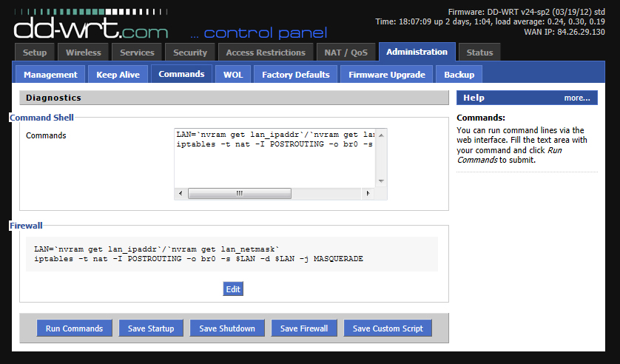620x364 pixels.
Task: Select the WOL sub-tab
Action: click(233, 75)
